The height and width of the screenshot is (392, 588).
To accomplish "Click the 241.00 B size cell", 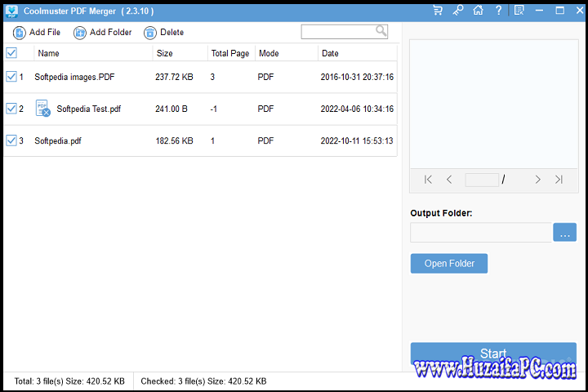I will coord(171,109).
